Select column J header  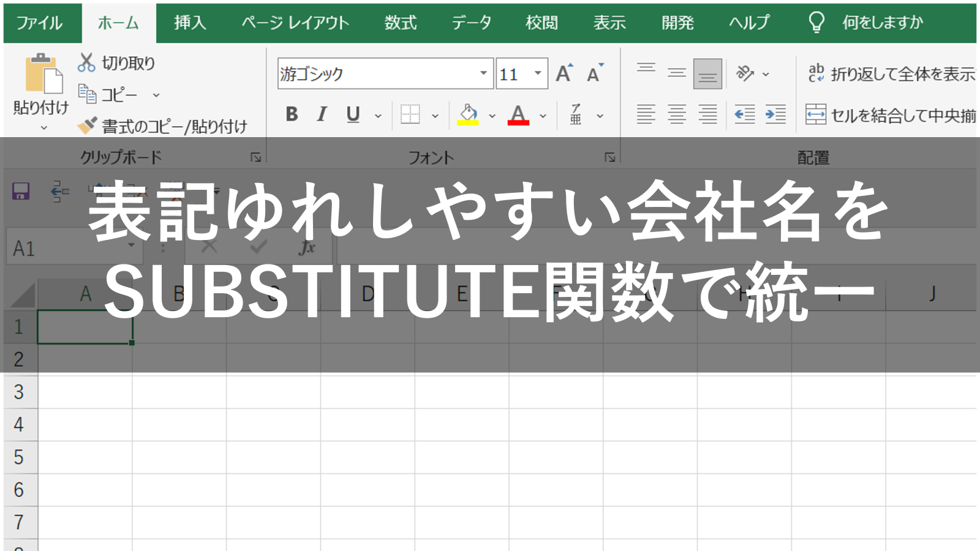932,294
